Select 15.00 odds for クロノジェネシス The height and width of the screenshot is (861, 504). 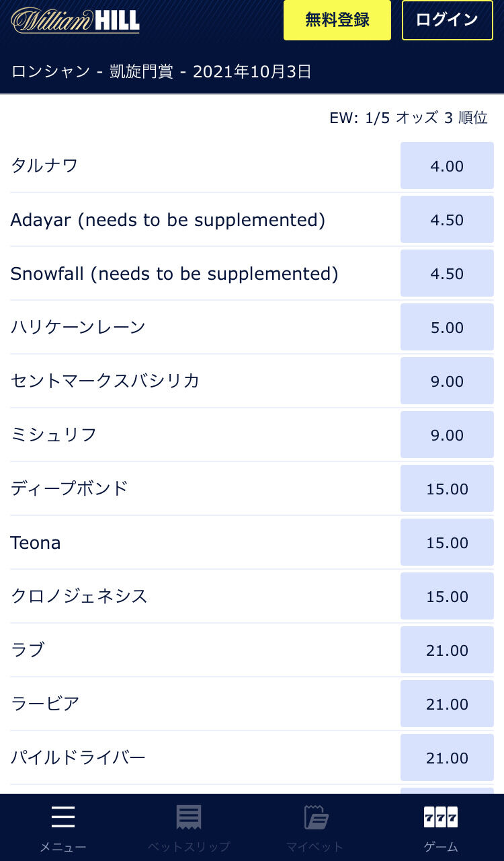click(447, 596)
